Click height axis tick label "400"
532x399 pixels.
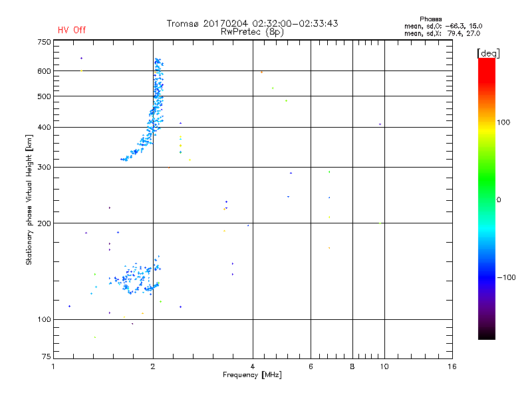(x=44, y=128)
